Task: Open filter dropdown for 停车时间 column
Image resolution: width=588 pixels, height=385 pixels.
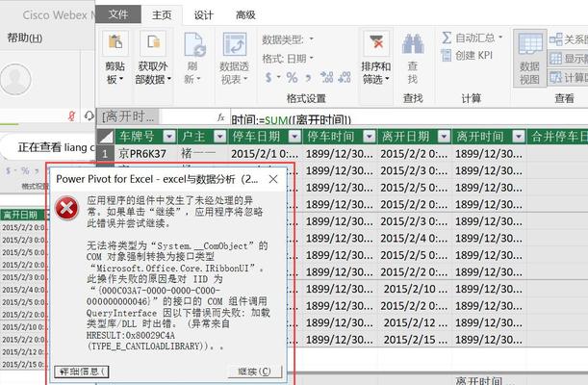Action: 370,137
